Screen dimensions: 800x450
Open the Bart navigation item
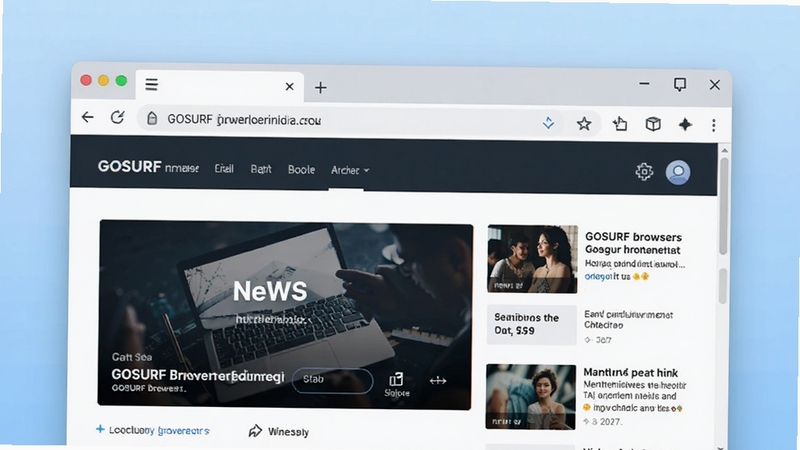[261, 169]
